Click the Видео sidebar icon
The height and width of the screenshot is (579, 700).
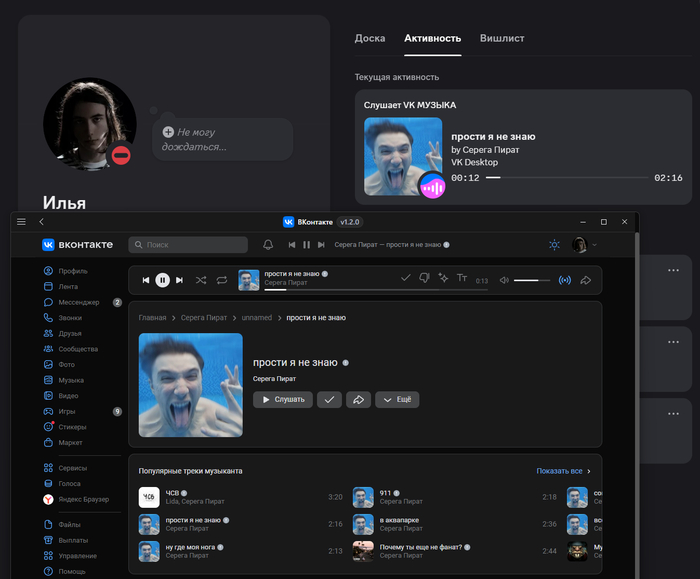[x=48, y=396]
